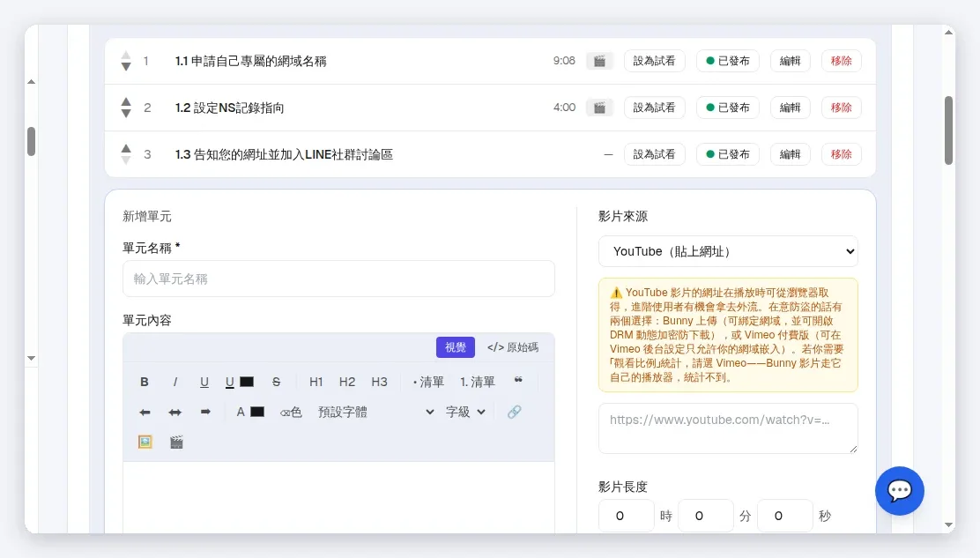The height and width of the screenshot is (558, 980).
Task: Toggle 已發布 status for unit 1.3
Action: tap(727, 154)
